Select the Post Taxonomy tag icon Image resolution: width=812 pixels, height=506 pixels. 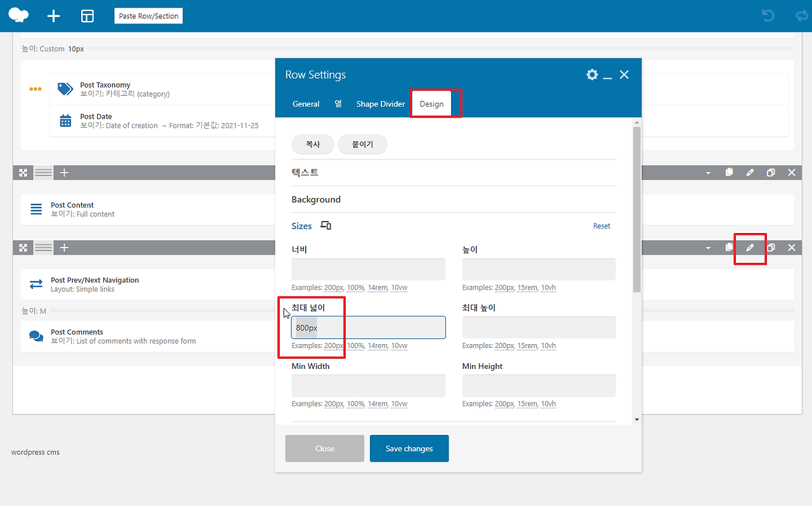(65, 89)
